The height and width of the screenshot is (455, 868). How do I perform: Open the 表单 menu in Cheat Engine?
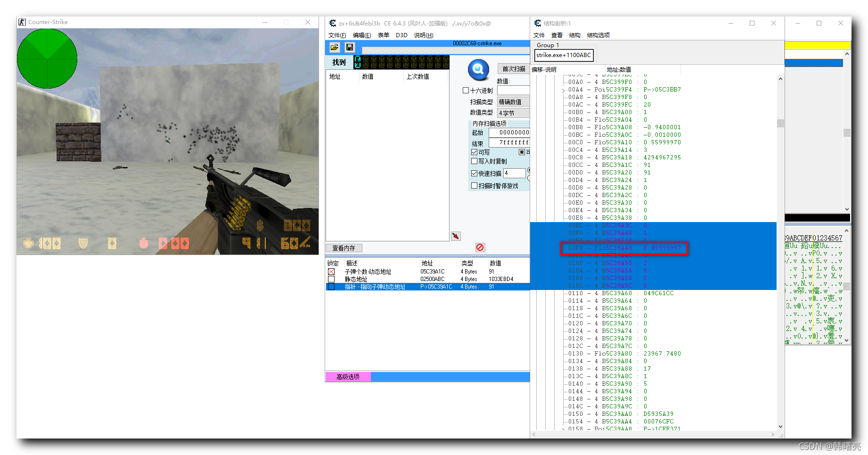click(x=384, y=35)
